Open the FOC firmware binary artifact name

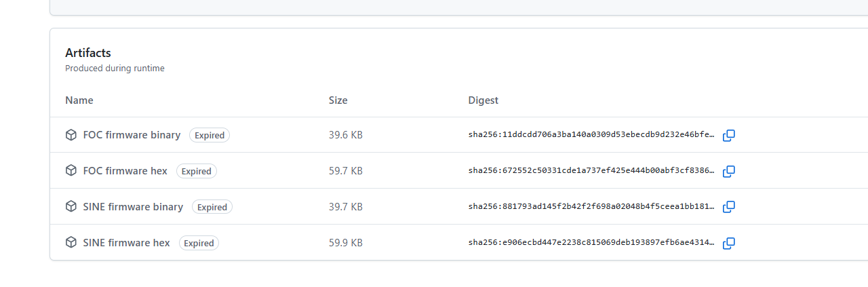(132, 135)
